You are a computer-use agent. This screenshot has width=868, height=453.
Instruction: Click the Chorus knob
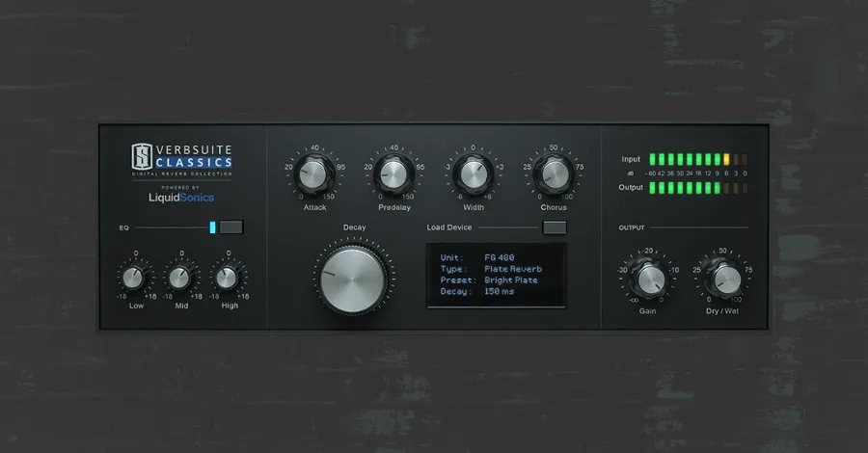click(x=554, y=174)
